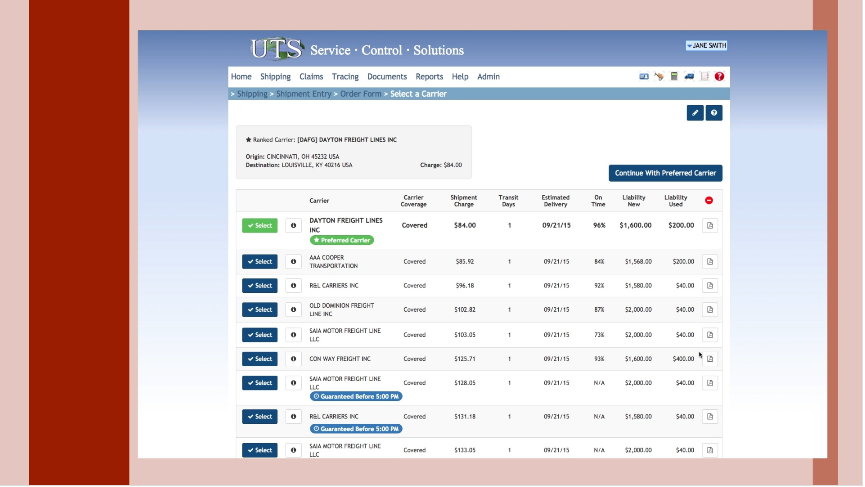The image size is (865, 487).
Task: Open document icon for Con Way row
Action: (x=710, y=359)
